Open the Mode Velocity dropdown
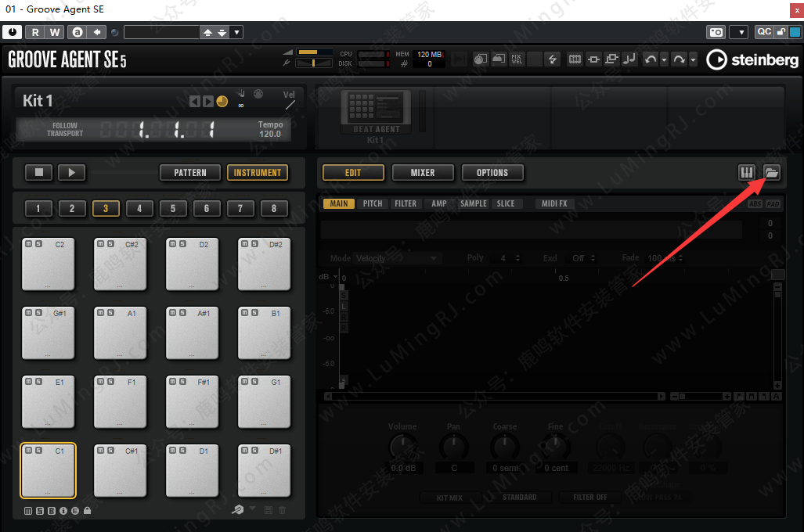Image resolution: width=804 pixels, height=532 pixels. tap(397, 258)
